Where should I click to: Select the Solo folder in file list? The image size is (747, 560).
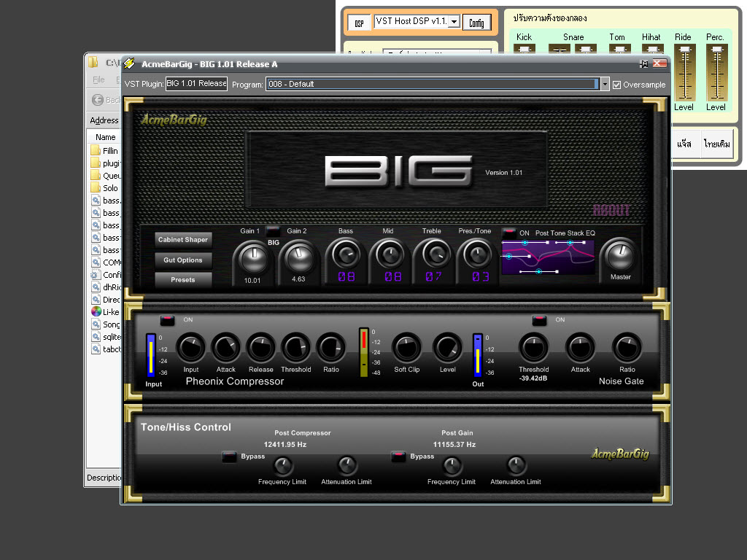pyautogui.click(x=105, y=187)
